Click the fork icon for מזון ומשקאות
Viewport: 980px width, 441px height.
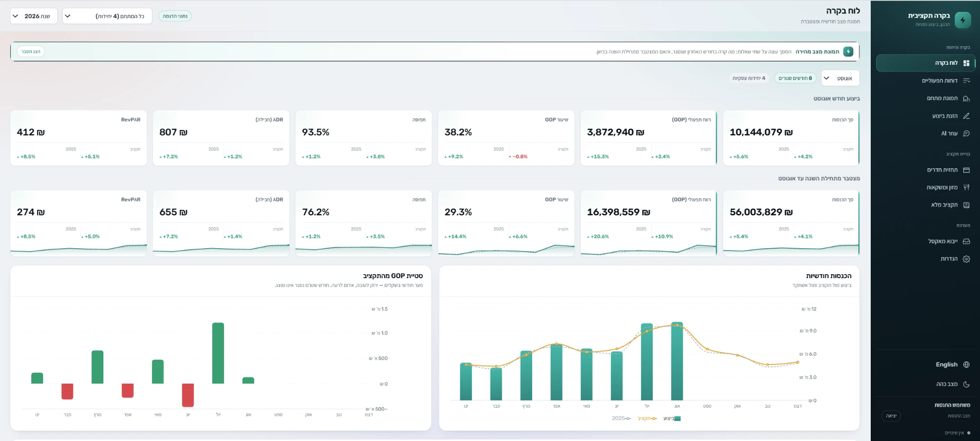tap(966, 187)
